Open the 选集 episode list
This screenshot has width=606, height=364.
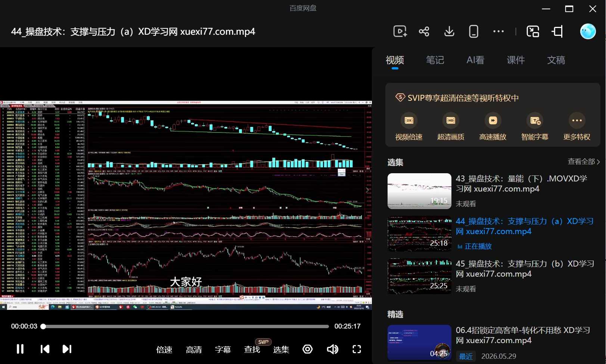(281, 350)
